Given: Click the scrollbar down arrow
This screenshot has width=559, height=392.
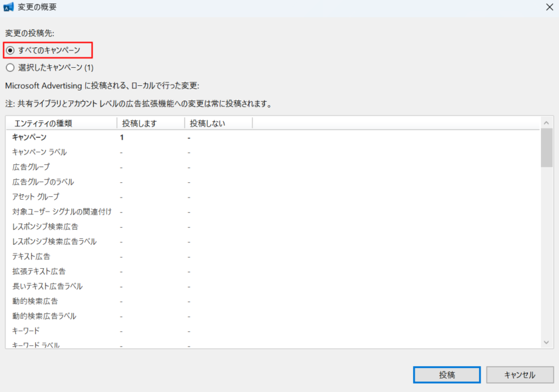Looking at the screenshot, I should [x=546, y=342].
